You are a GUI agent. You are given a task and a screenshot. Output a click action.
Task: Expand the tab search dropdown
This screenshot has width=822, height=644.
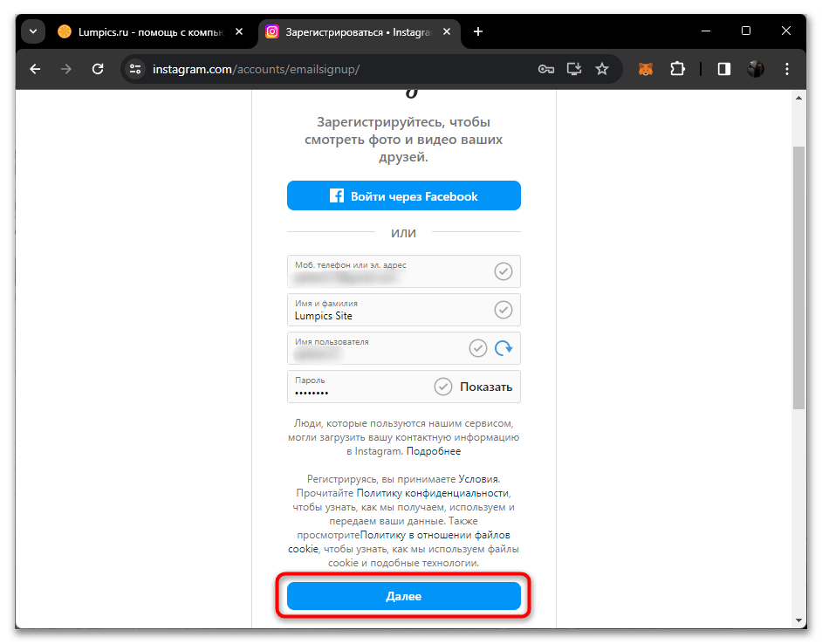coord(33,32)
